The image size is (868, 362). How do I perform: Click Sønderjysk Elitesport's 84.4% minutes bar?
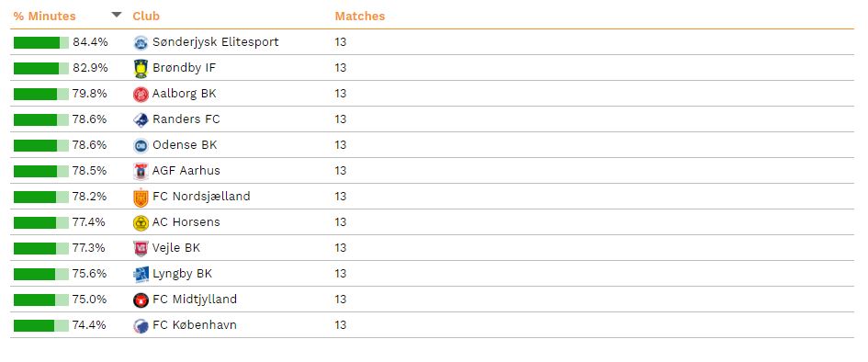pyautogui.click(x=41, y=42)
